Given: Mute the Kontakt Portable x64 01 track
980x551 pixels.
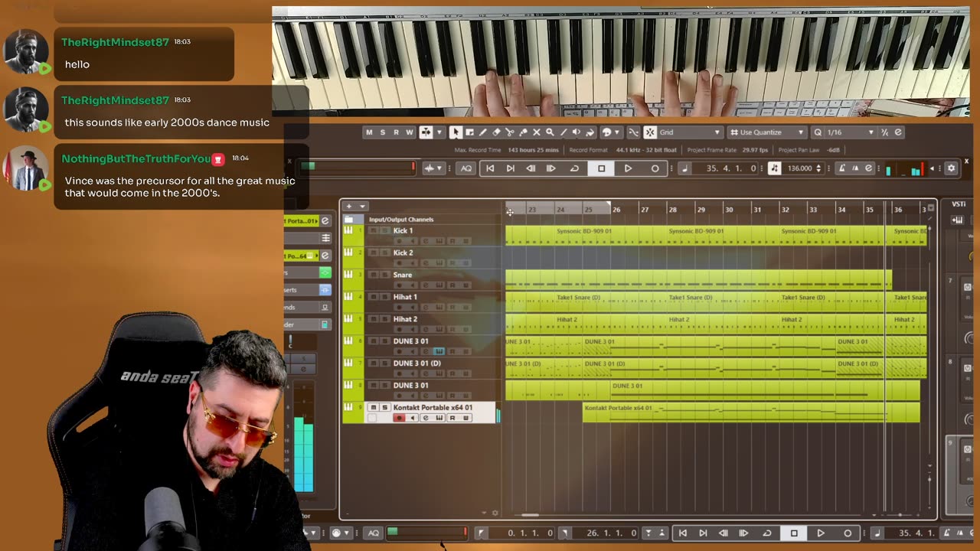Looking at the screenshot, I should coord(374,408).
